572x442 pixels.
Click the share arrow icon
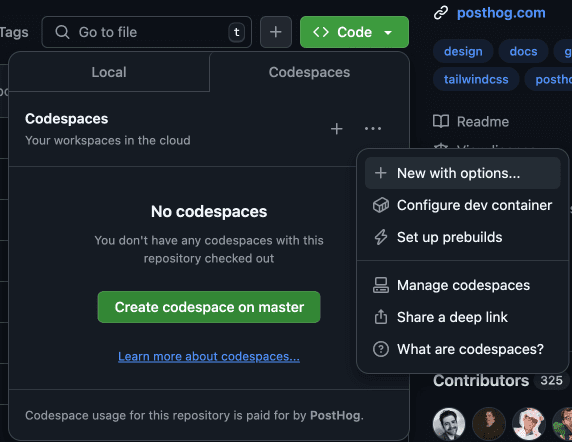click(380, 317)
